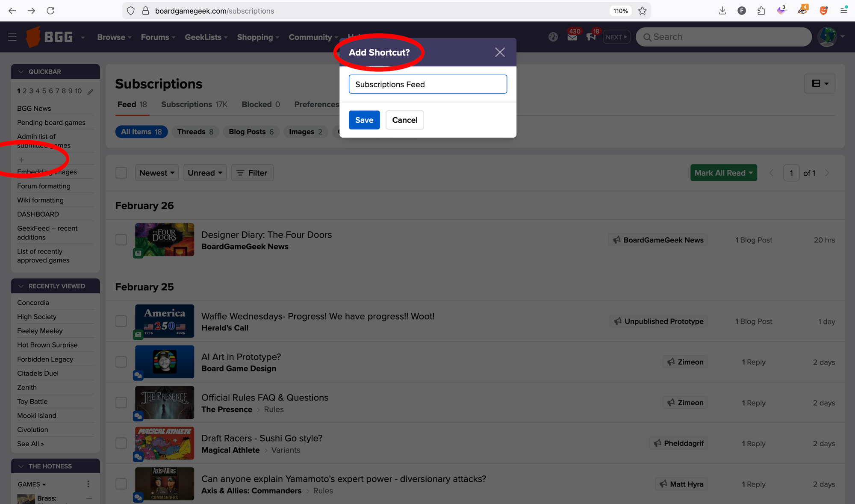Check the Designer Diary feed item checkbox
The height and width of the screenshot is (504, 855).
121,240
